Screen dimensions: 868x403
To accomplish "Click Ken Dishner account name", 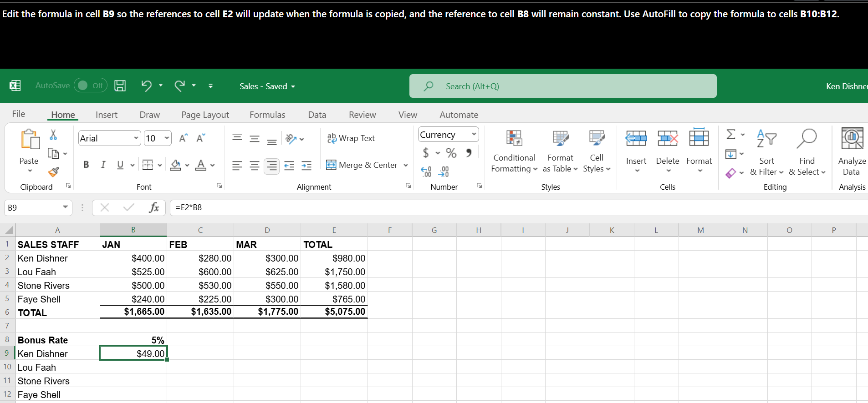I will click(x=847, y=86).
